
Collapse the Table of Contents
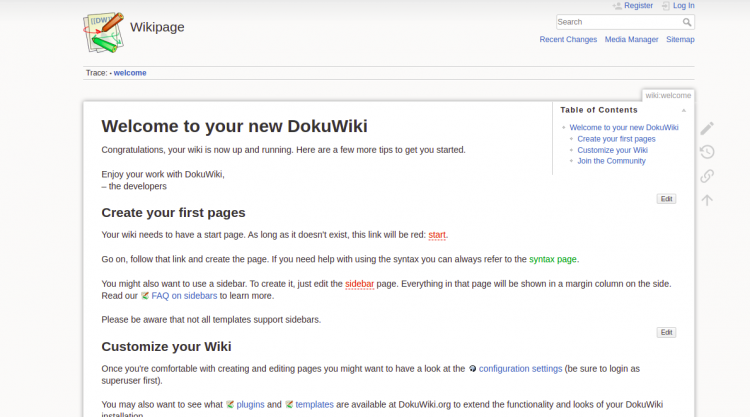pos(684,110)
